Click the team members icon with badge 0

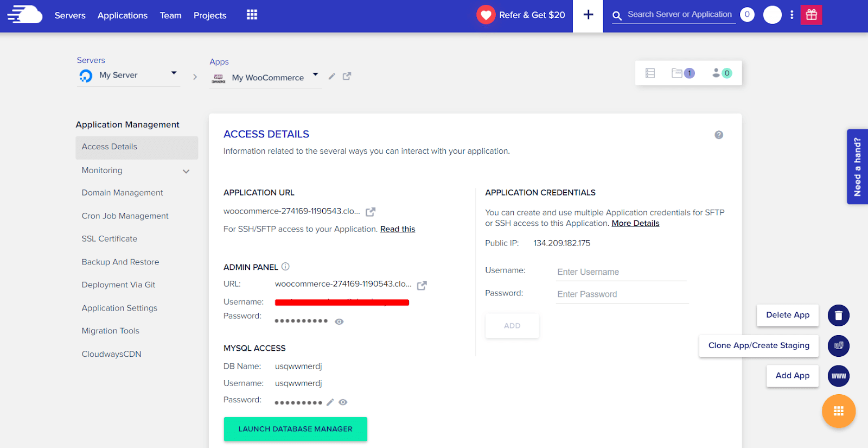pyautogui.click(x=722, y=73)
